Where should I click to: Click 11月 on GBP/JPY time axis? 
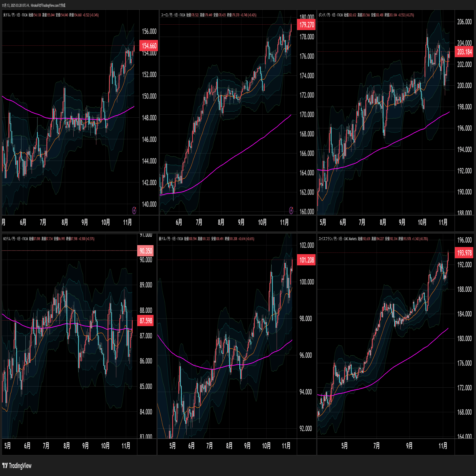(x=443, y=222)
